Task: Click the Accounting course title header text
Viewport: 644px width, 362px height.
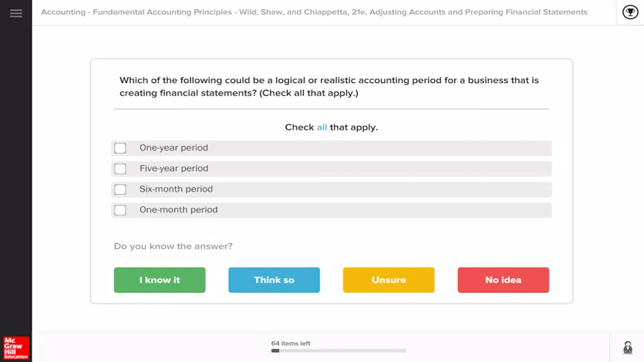Action: tap(314, 12)
